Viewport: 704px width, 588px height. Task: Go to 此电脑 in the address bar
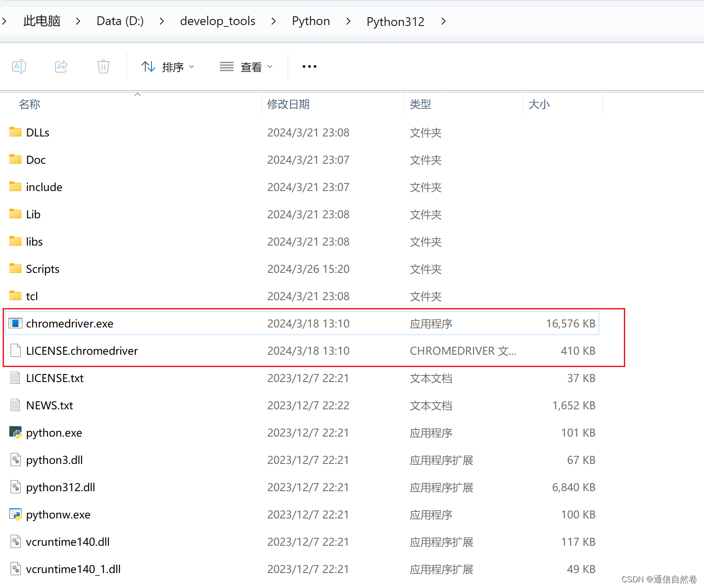[42, 21]
